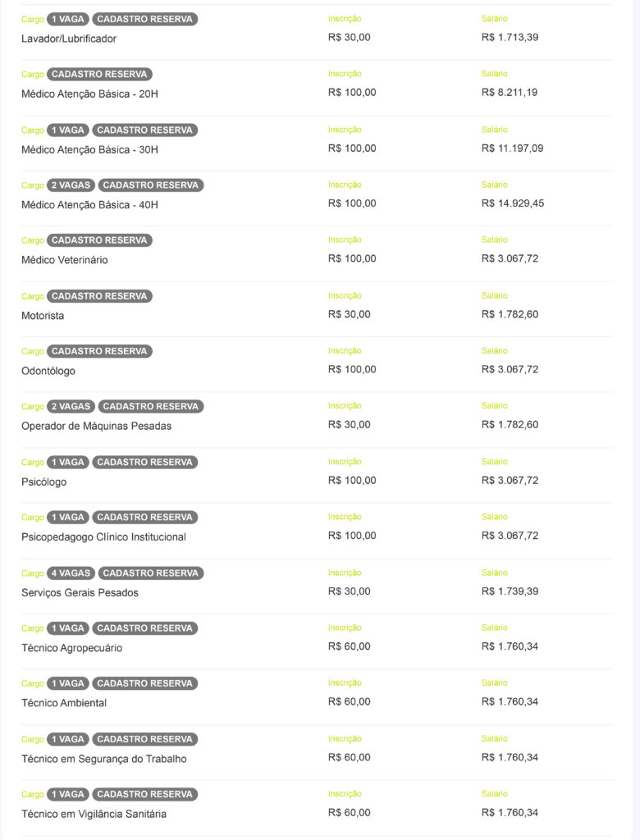Select the Psicólogo job title
Image resolution: width=640 pixels, height=840 pixels.
pyautogui.click(x=44, y=482)
